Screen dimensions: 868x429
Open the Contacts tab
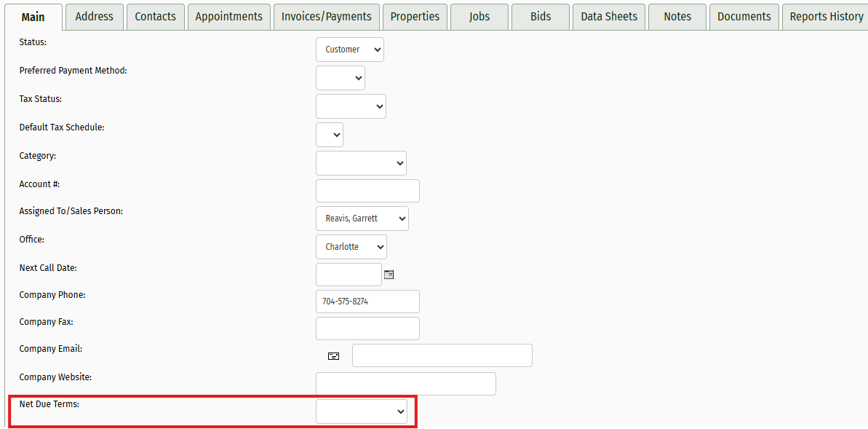155,16
